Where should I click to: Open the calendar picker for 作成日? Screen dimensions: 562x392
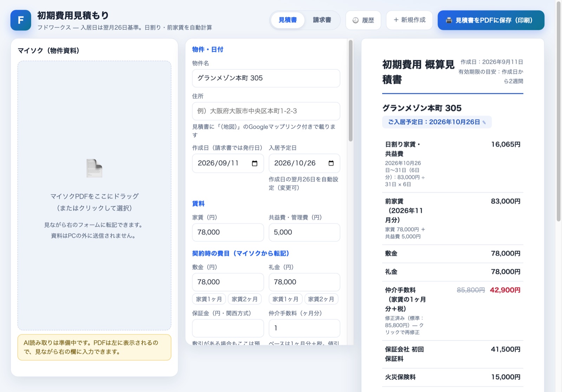click(255, 163)
